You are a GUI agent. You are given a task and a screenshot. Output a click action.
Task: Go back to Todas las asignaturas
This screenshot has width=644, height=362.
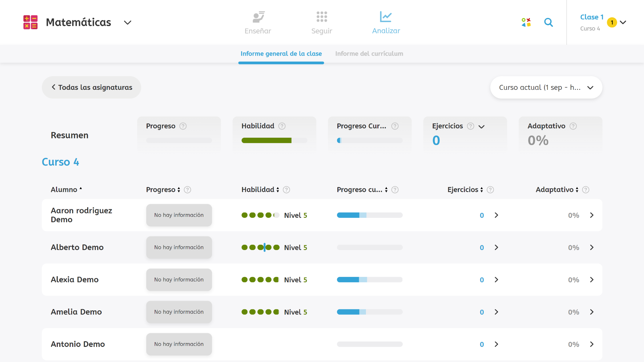point(92,87)
